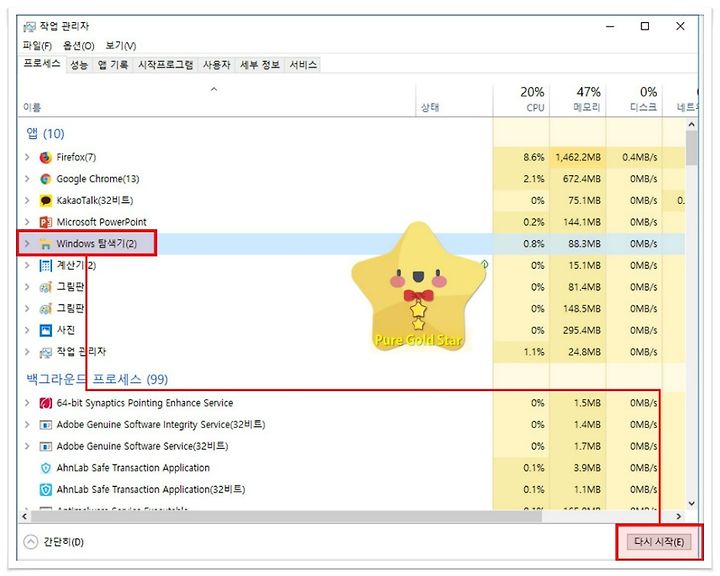Sort by the 이름 column header
Screen dimensions: 720x576
(216, 100)
